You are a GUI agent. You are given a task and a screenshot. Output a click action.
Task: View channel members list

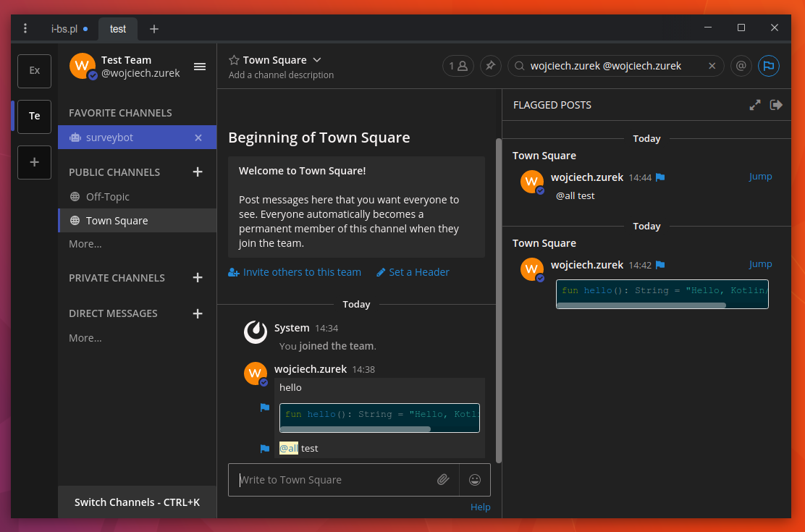pyautogui.click(x=458, y=66)
